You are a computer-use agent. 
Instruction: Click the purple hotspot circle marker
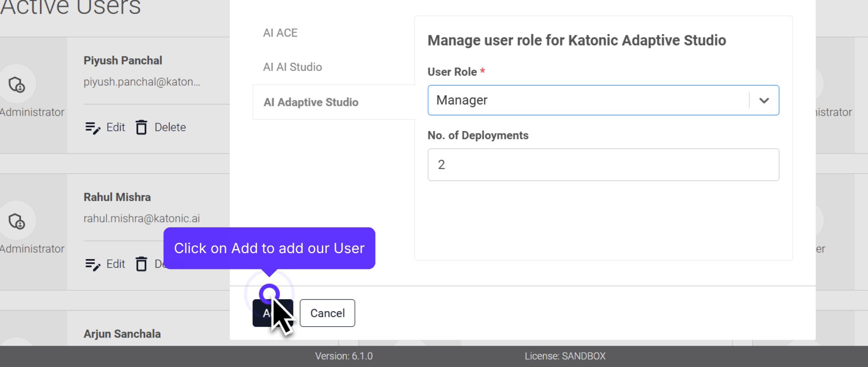[x=269, y=294]
